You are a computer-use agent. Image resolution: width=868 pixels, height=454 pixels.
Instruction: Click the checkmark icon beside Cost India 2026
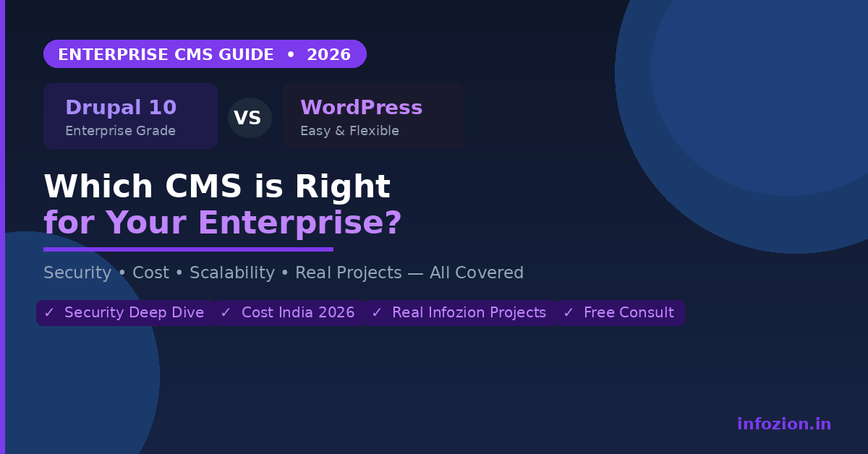pos(226,312)
